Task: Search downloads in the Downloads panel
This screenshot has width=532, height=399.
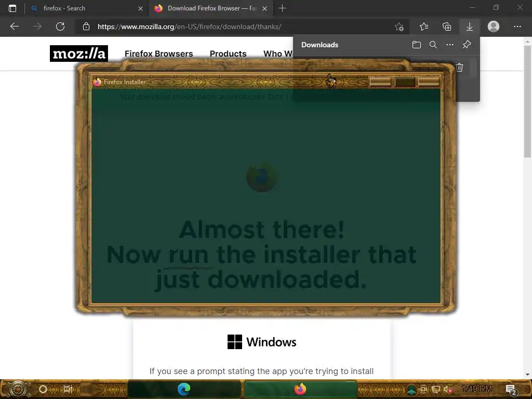Action: [433, 45]
